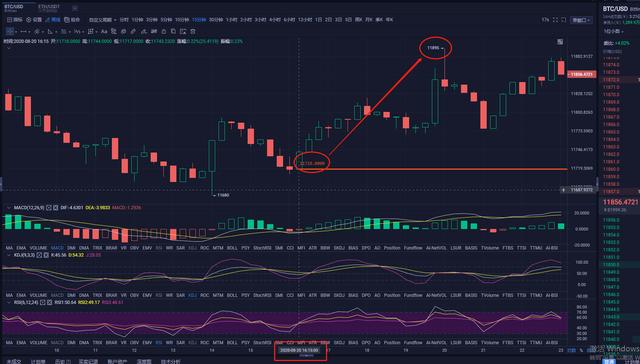Image resolution: width=640 pixels, height=364 pixels.
Task: Toggle StochRSI in the KDJ pane row
Action: click(262, 295)
